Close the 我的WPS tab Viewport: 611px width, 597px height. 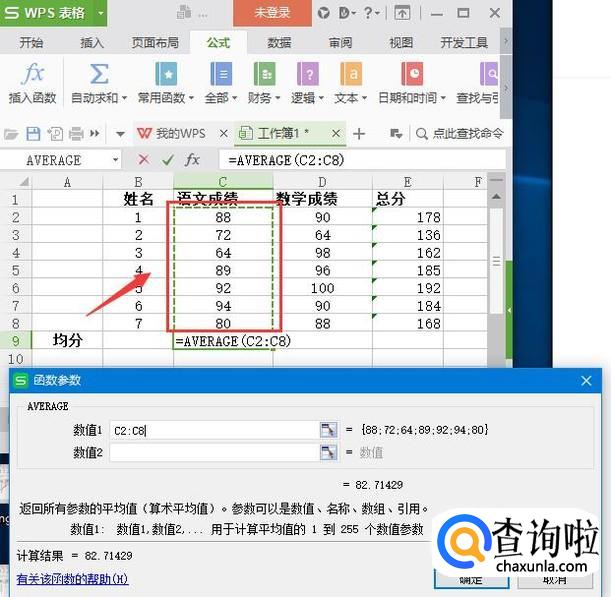[x=223, y=134]
